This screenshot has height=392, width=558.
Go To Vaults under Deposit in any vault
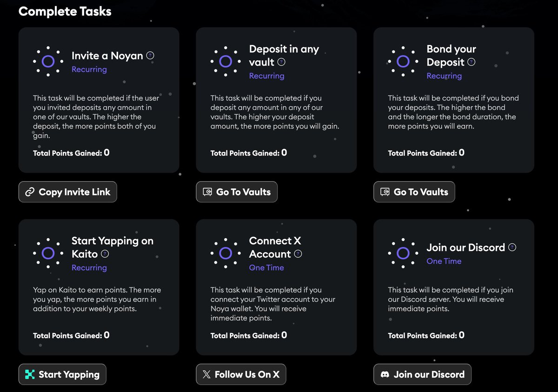pos(237,192)
